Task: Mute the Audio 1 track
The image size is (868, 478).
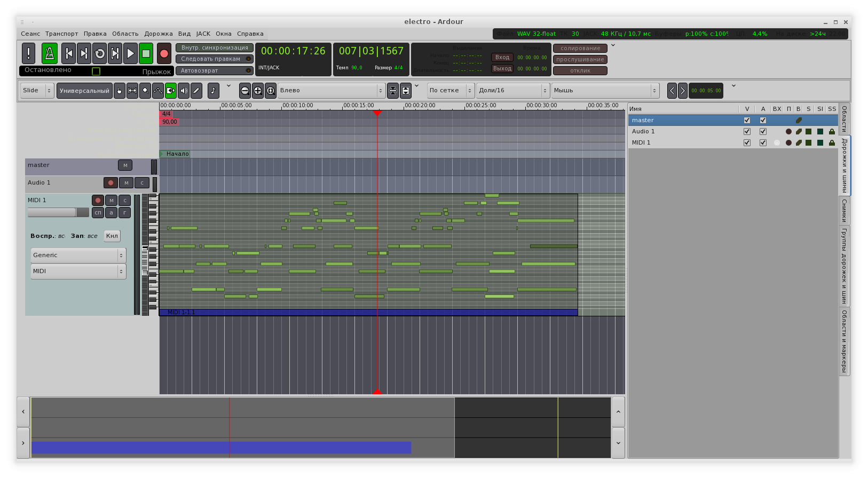Action: (126, 183)
